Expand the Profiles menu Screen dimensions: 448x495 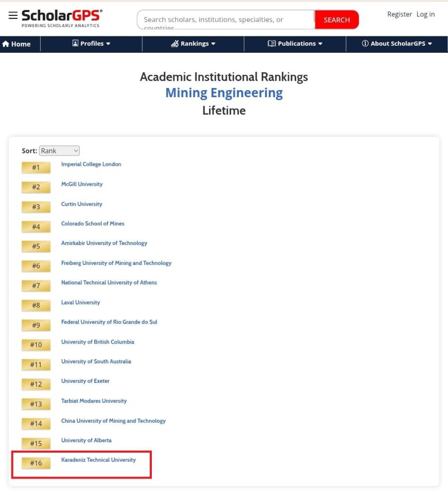pyautogui.click(x=92, y=44)
